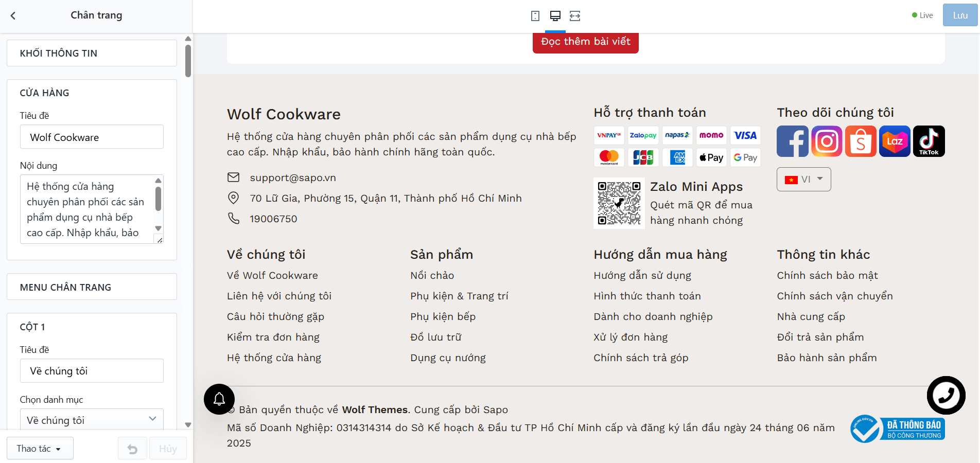Click the map pin address icon

point(234,198)
